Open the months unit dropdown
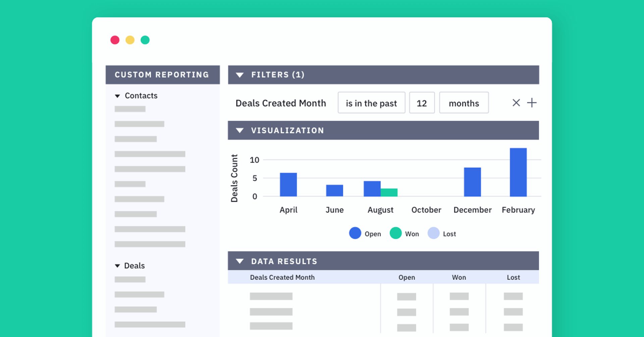Image resolution: width=644 pixels, height=337 pixels. (x=464, y=103)
